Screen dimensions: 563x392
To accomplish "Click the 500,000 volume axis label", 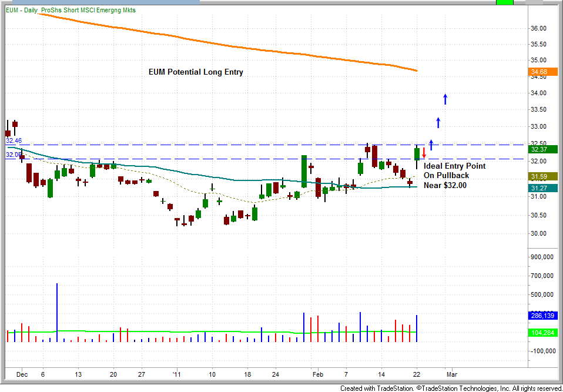I will 543,295.
